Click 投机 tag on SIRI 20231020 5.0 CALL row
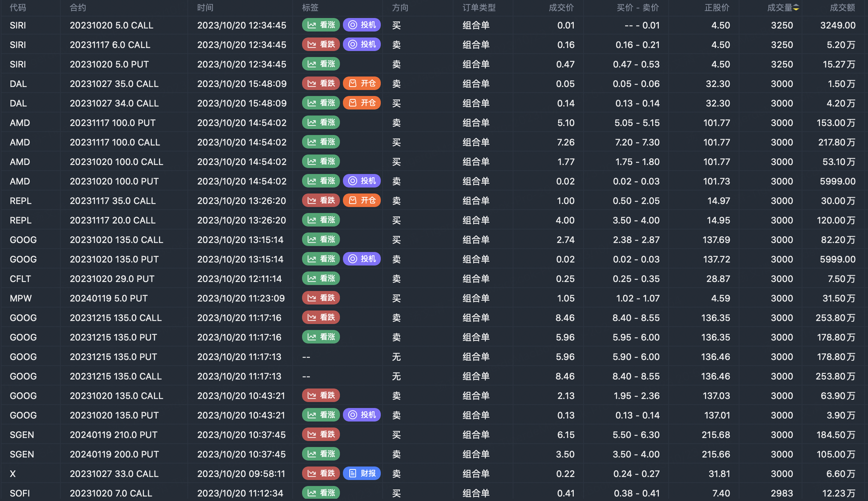The height and width of the screenshot is (501, 868). (362, 25)
